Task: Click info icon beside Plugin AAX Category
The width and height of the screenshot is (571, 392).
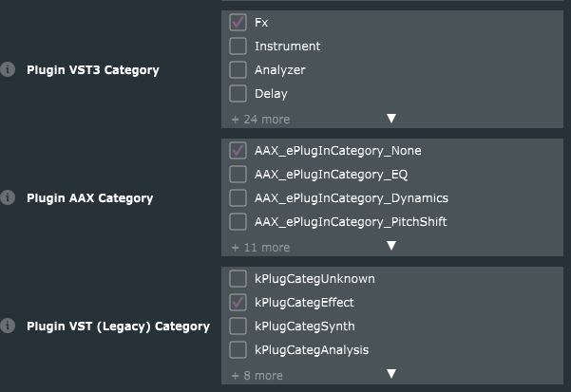Action: click(x=9, y=197)
